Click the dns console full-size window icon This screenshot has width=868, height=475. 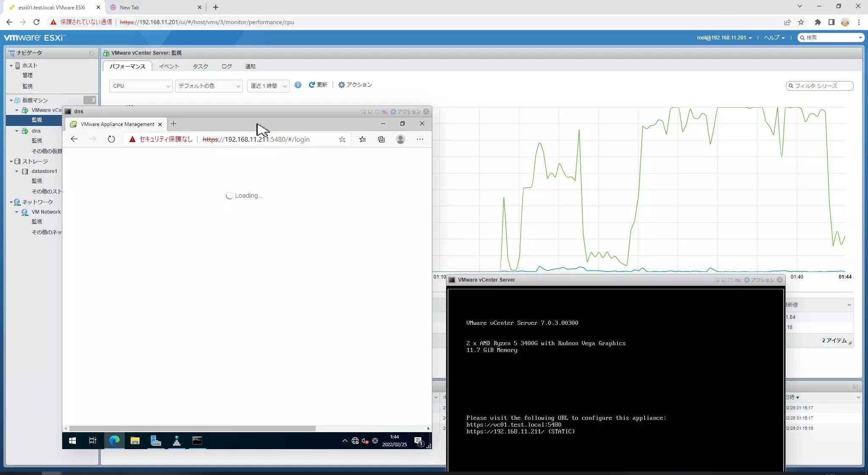tap(377, 112)
